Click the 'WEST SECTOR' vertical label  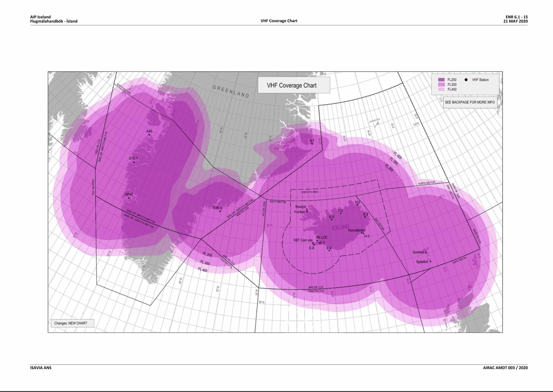click(x=264, y=209)
